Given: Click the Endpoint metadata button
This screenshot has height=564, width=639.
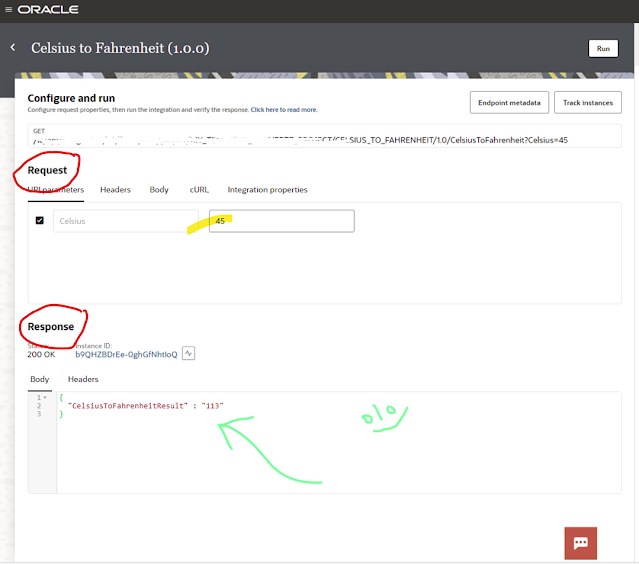Looking at the screenshot, I should pyautogui.click(x=509, y=102).
